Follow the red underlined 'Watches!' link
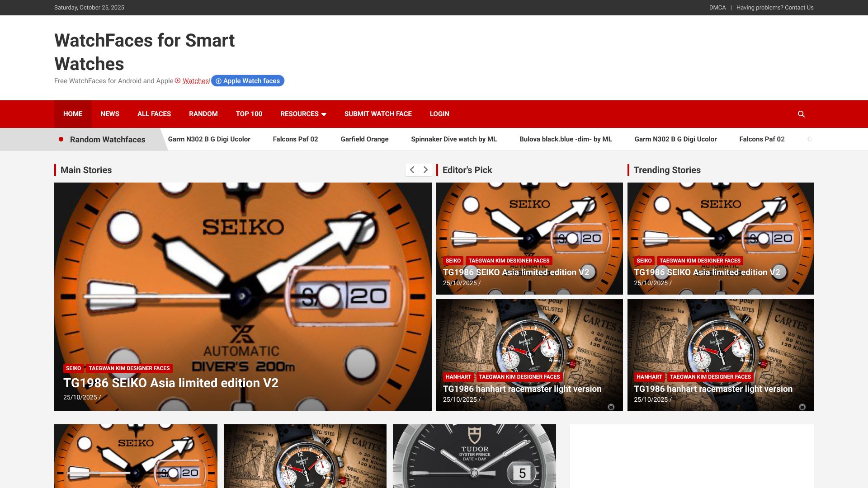Image resolution: width=868 pixels, height=488 pixels. tap(196, 81)
